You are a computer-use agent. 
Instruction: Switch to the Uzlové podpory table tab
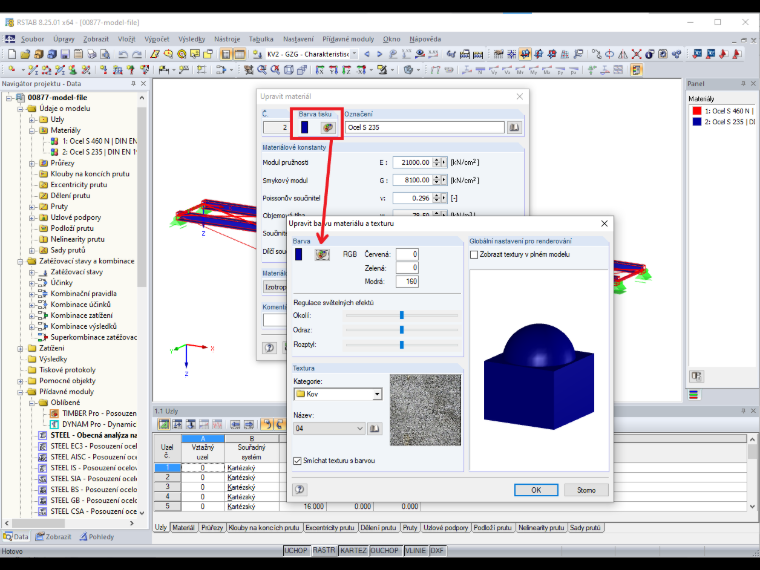[446, 527]
